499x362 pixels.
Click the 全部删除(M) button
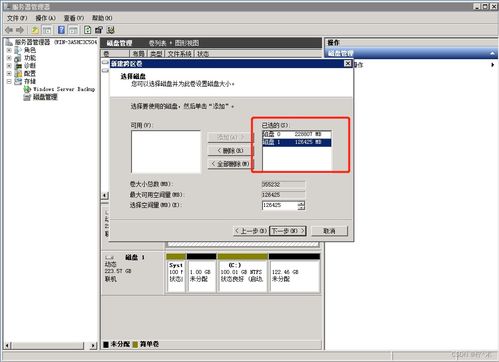pos(230,164)
